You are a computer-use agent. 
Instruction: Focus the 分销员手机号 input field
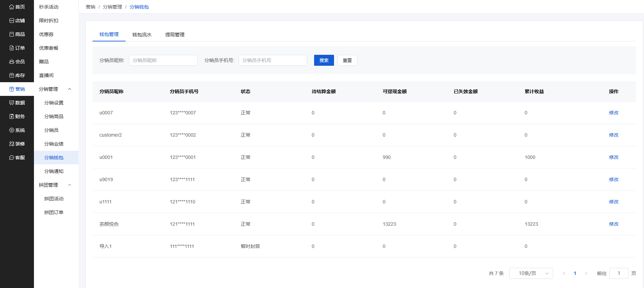tap(273, 60)
